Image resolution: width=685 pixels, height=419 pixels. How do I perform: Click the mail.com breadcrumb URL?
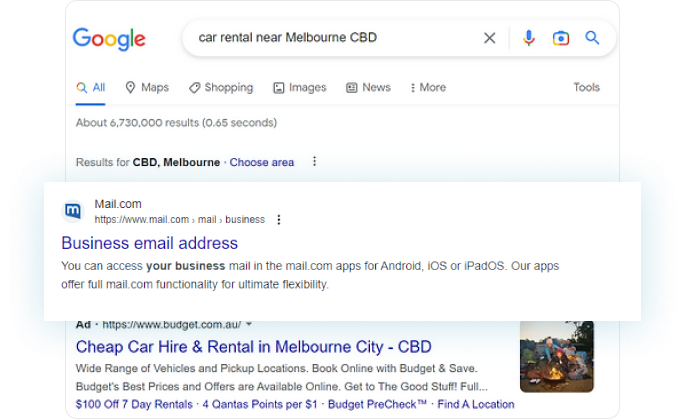pyautogui.click(x=180, y=219)
